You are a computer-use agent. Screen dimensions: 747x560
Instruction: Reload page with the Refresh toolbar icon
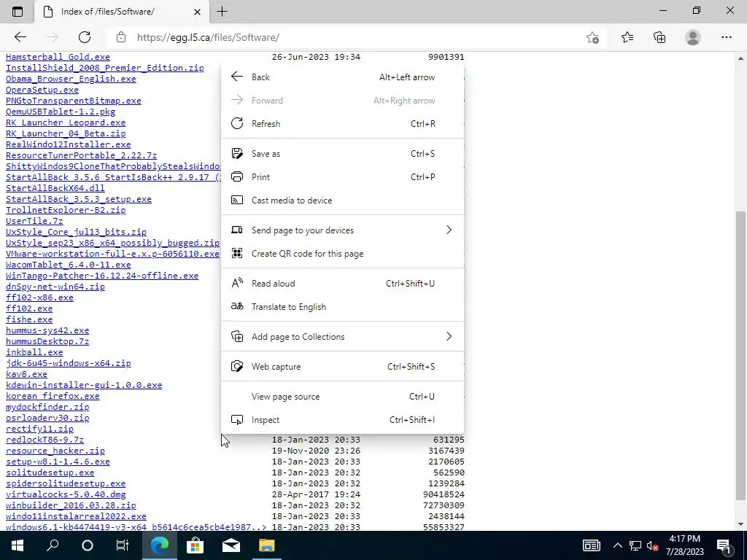(85, 37)
